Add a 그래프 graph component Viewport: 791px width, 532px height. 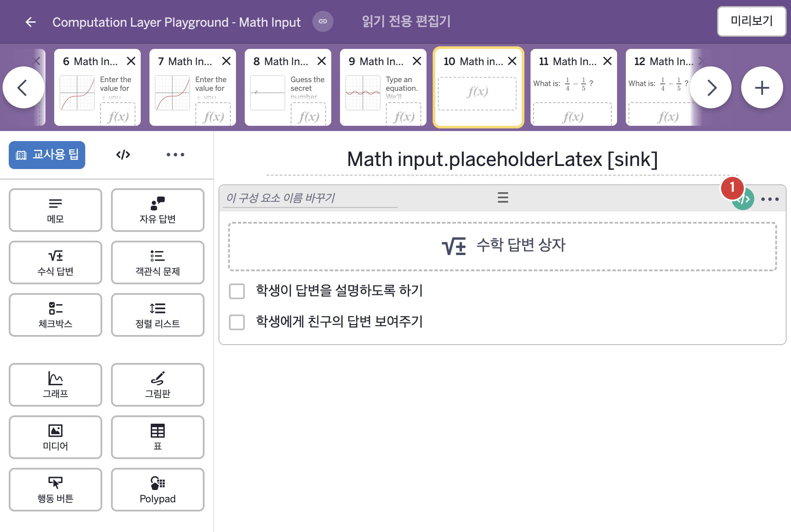56,385
